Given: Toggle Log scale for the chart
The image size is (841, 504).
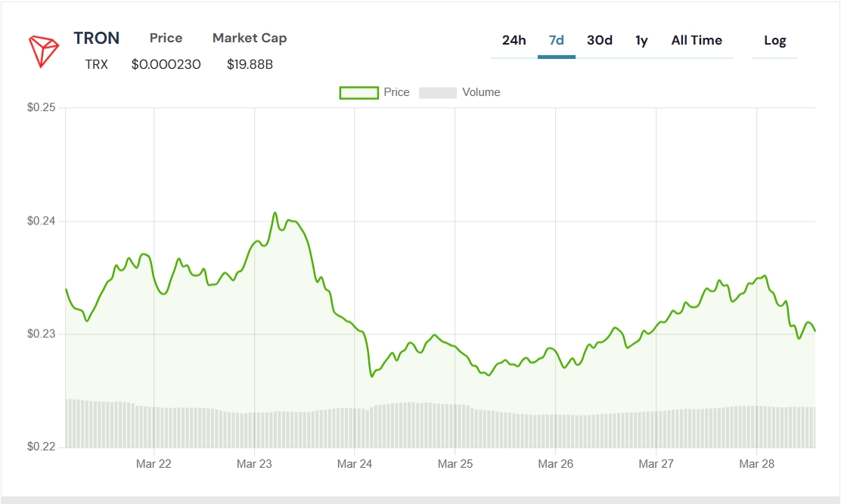Looking at the screenshot, I should coord(775,41).
